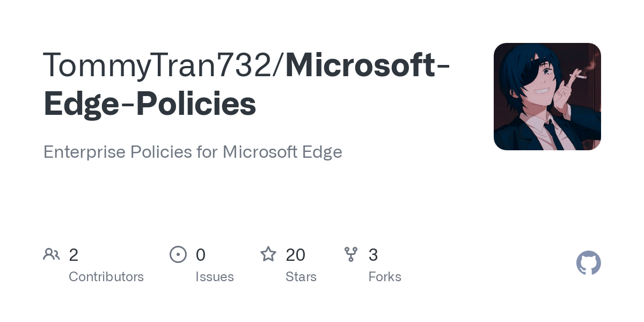Click the 'Issues' label
The height and width of the screenshot is (322, 644).
click(x=215, y=277)
